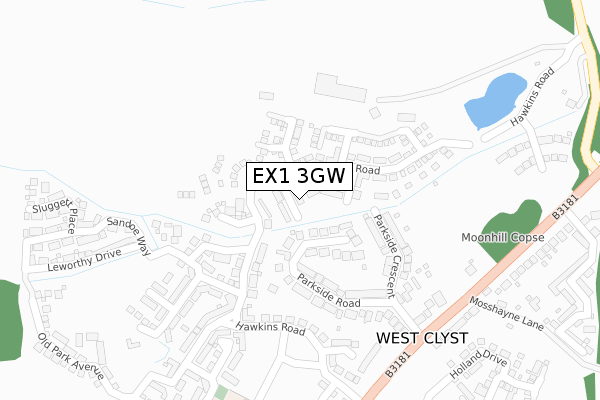The image size is (600, 400).
Task: Select the Holland Drive street label
Action: [478, 363]
